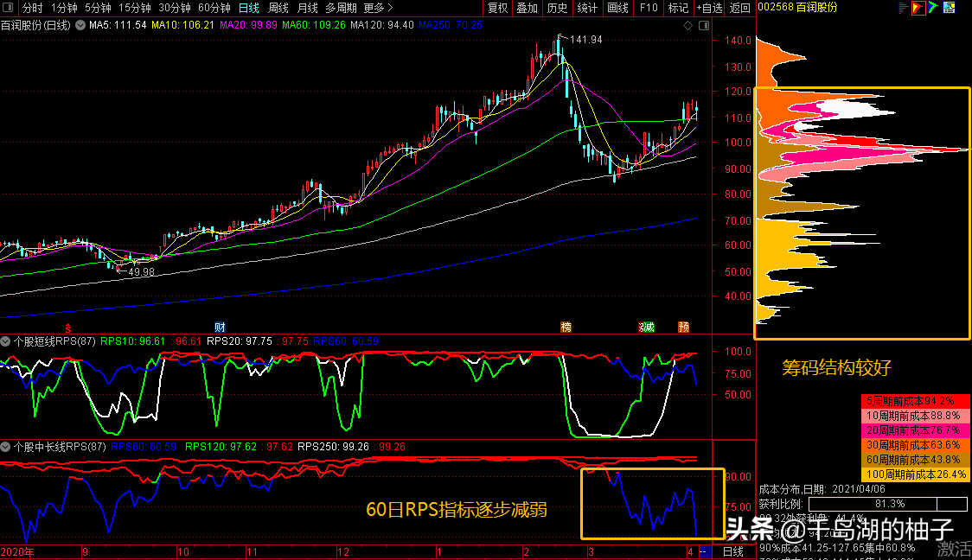
Task: Select the red-yellow chip distribution icon
Action: (918, 8)
